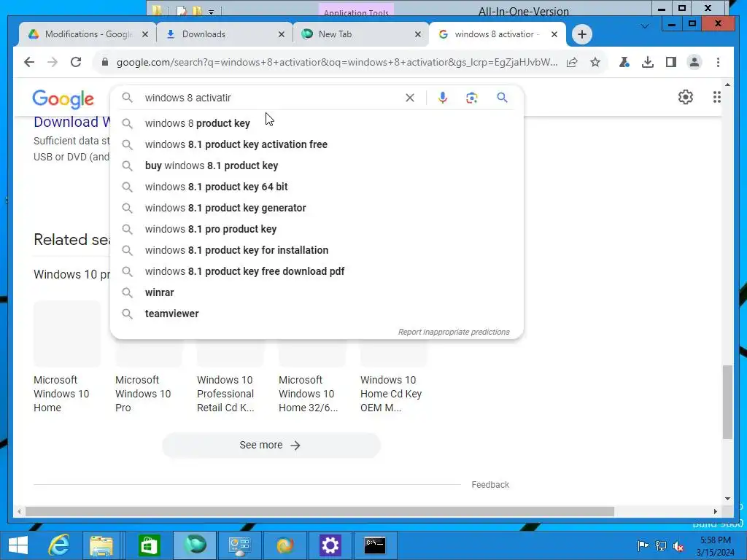Image resolution: width=747 pixels, height=560 pixels.
Task: Open a new browser tab
Action: tap(581, 34)
